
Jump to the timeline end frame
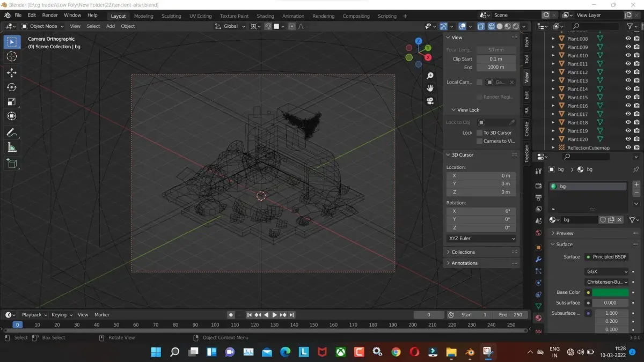292,315
